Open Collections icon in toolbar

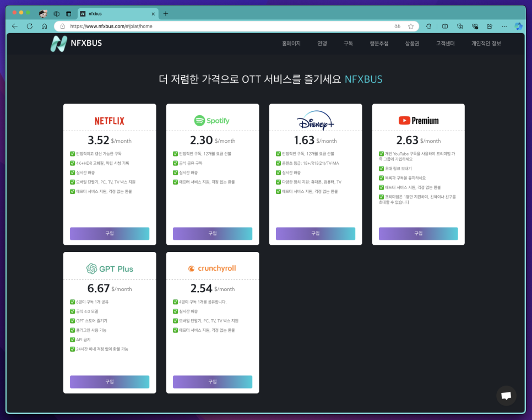click(460, 26)
